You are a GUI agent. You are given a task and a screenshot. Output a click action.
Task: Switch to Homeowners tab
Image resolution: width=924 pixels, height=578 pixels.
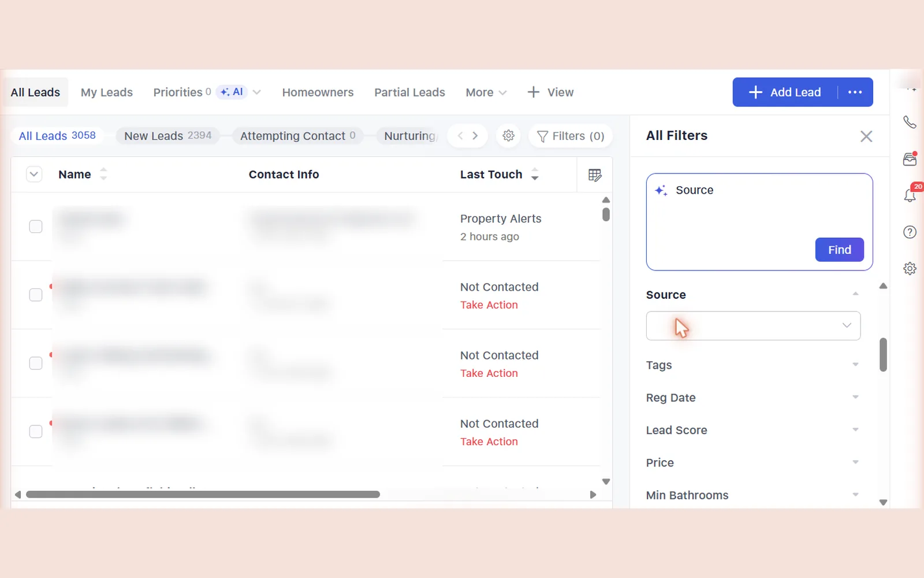coord(318,92)
